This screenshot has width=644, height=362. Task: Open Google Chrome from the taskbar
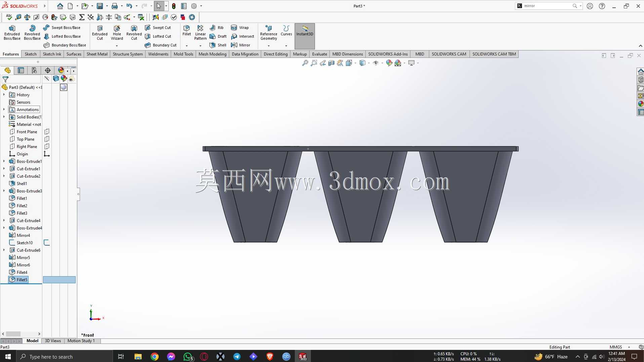pyautogui.click(x=155, y=357)
